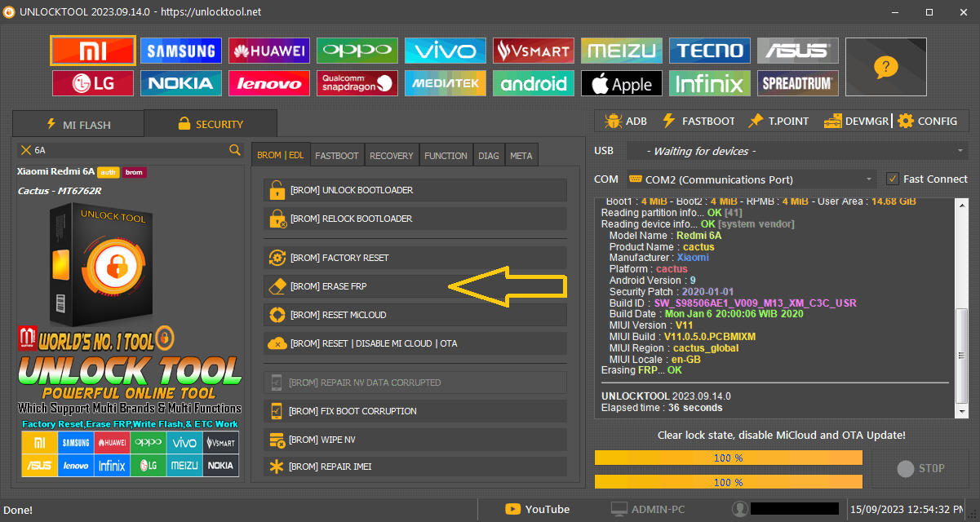The image size is (980, 522).
Task: Toggle the Fast Connect checkbox
Action: (893, 179)
